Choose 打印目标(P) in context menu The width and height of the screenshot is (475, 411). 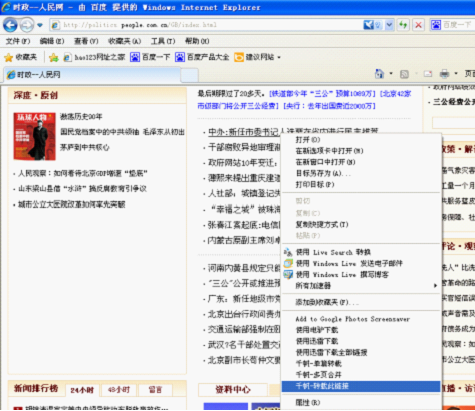tap(361, 184)
